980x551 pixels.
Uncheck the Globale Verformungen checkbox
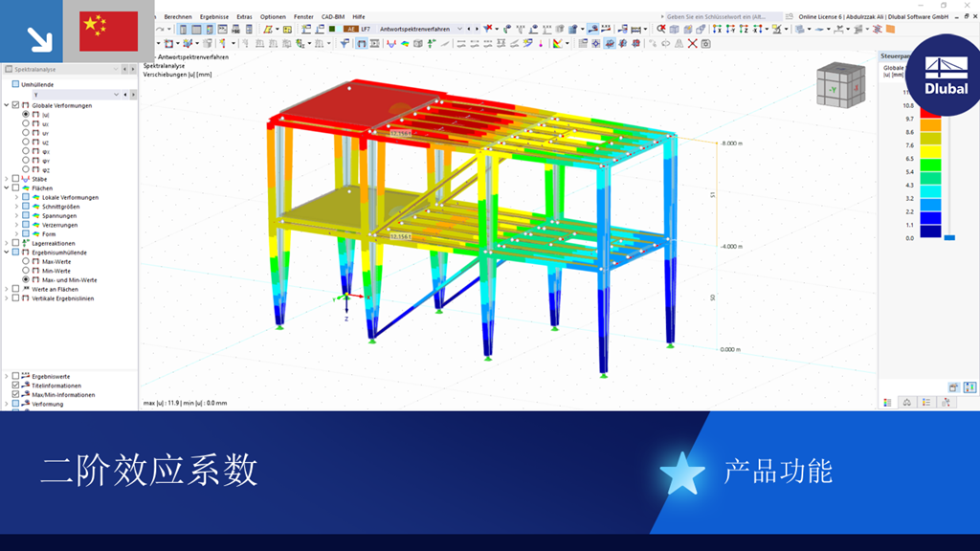pos(15,105)
